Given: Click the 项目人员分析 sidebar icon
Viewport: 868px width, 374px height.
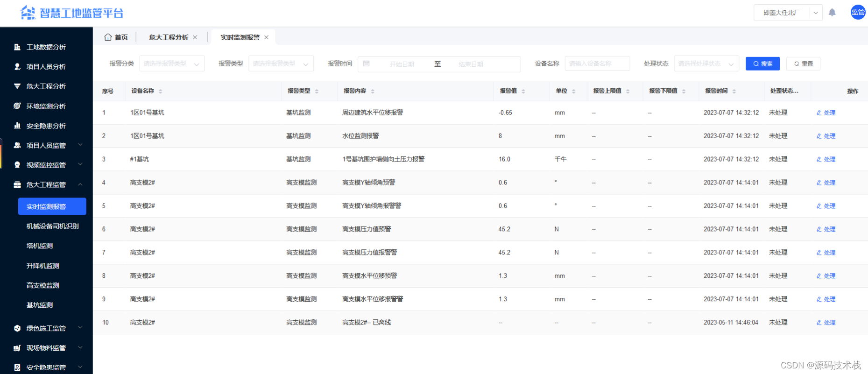Looking at the screenshot, I should click(x=17, y=67).
